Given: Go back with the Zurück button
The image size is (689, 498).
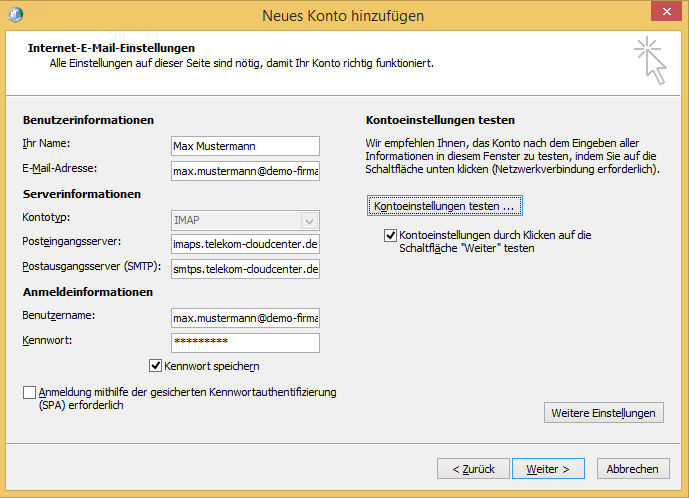Looking at the screenshot, I should tap(472, 468).
